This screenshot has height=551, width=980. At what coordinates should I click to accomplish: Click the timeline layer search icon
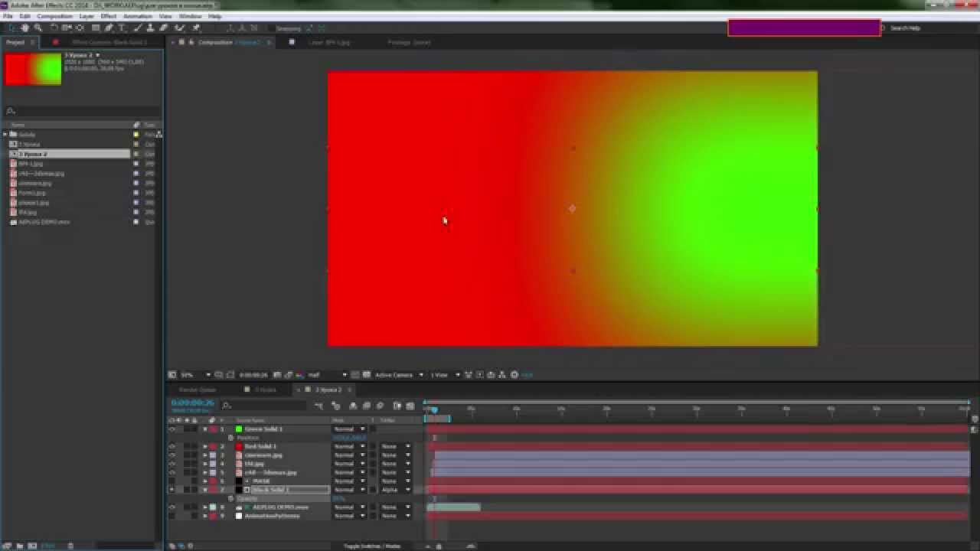(x=227, y=406)
